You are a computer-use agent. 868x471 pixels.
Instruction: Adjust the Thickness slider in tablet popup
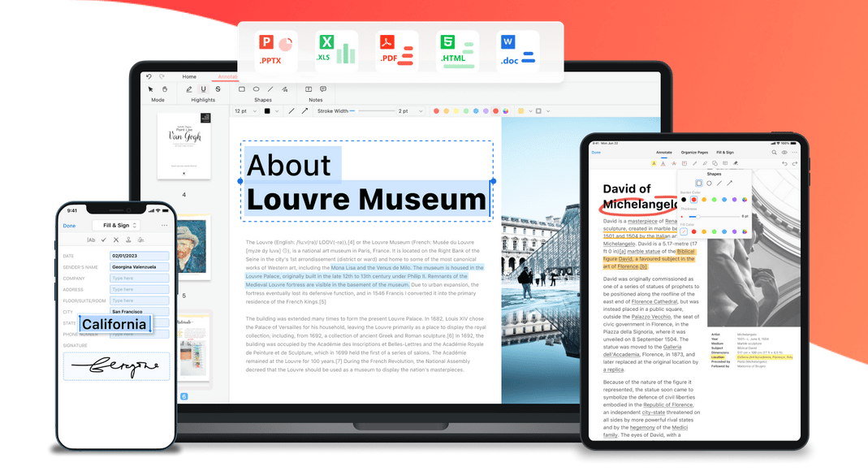714,216
